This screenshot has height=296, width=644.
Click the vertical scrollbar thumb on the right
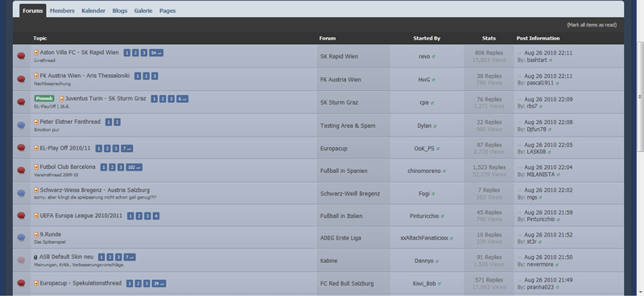pos(640,97)
